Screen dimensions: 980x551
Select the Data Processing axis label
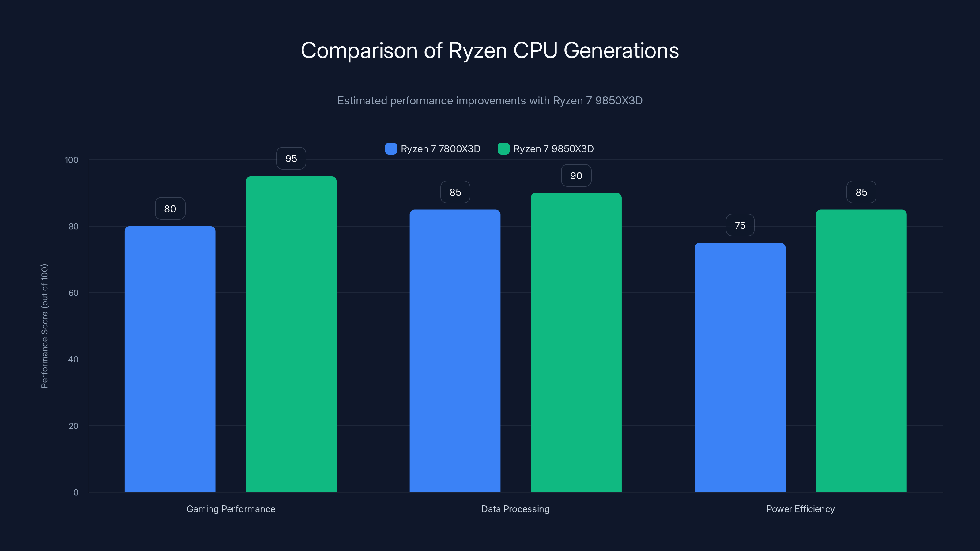(515, 509)
